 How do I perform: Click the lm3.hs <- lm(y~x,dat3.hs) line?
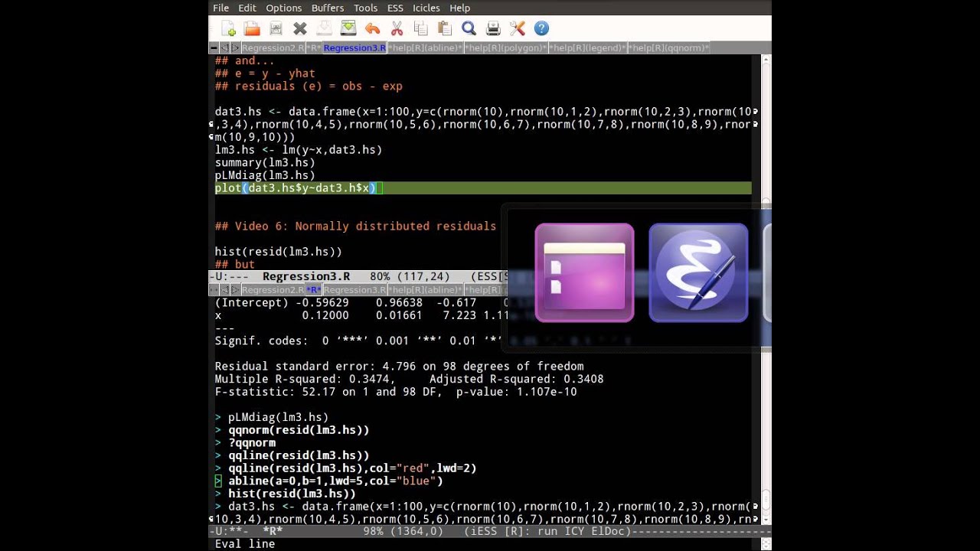point(299,150)
